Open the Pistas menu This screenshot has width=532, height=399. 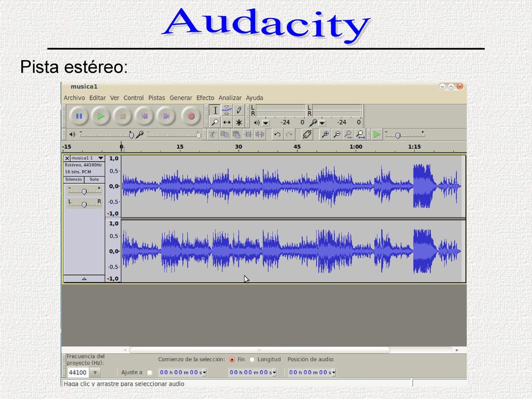tap(157, 98)
